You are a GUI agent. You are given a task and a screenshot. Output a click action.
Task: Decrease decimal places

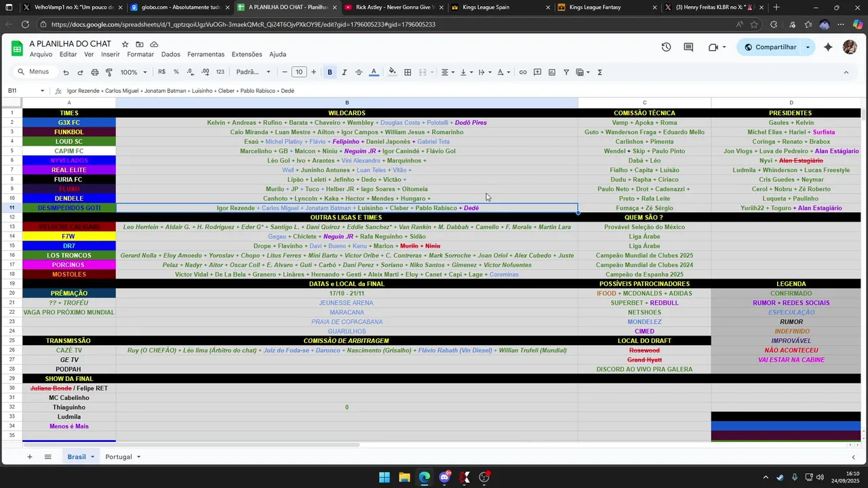coord(191,72)
